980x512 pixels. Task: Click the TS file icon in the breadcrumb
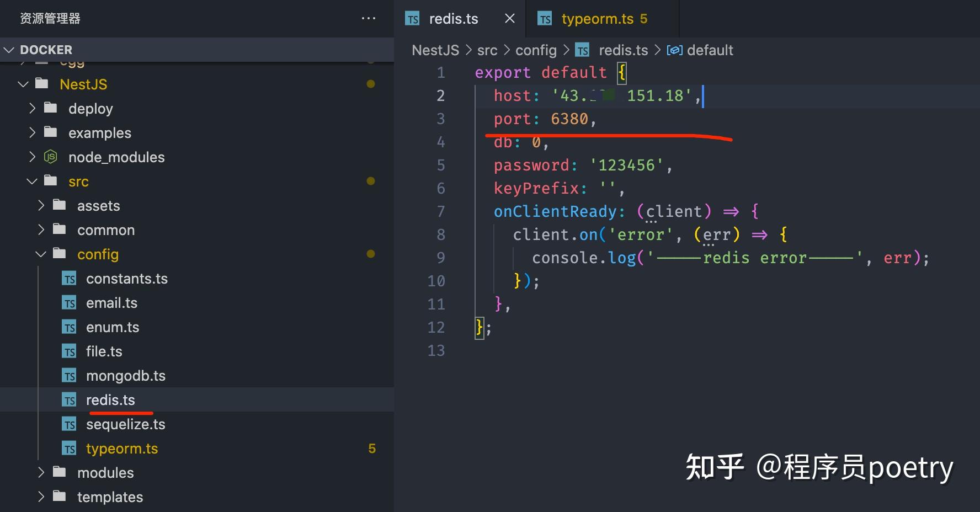point(582,50)
